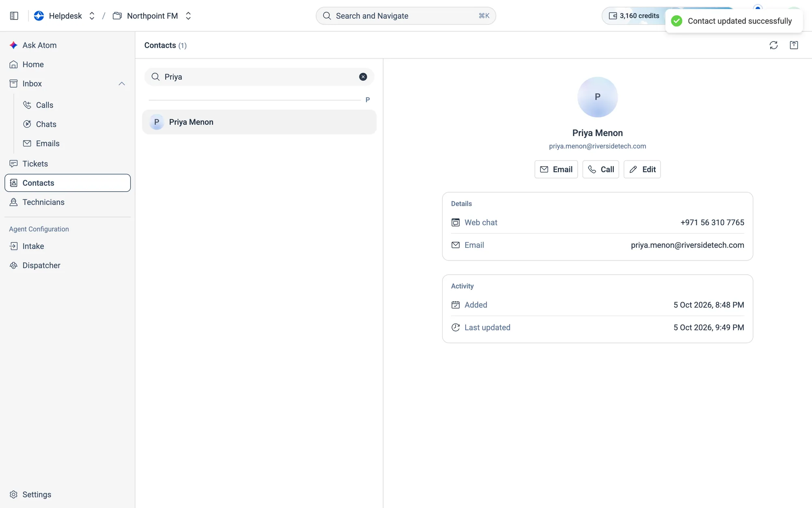Click the Edit contact button
The height and width of the screenshot is (508, 812).
pyautogui.click(x=642, y=169)
